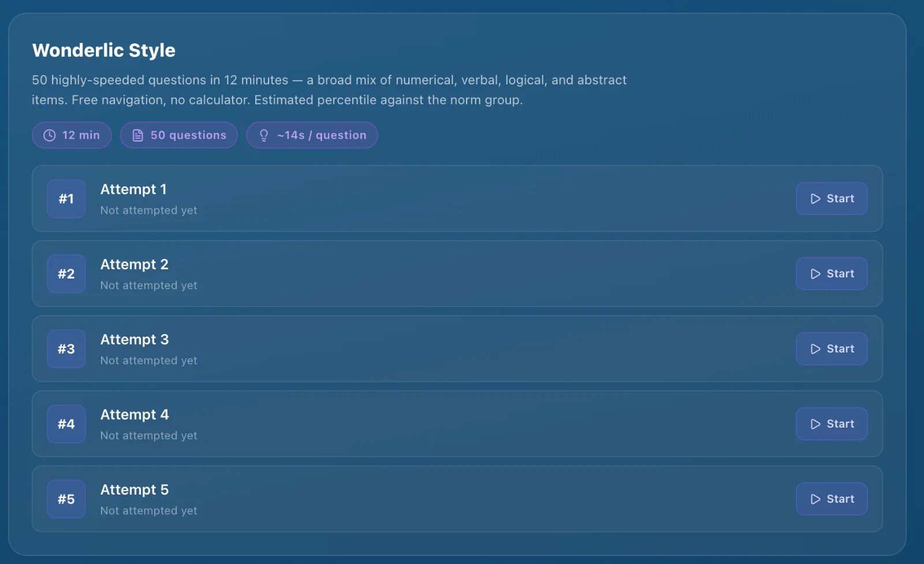Screen dimensions: 924x564
Task: Click the 'Attempt 1' title
Action: coord(133,190)
